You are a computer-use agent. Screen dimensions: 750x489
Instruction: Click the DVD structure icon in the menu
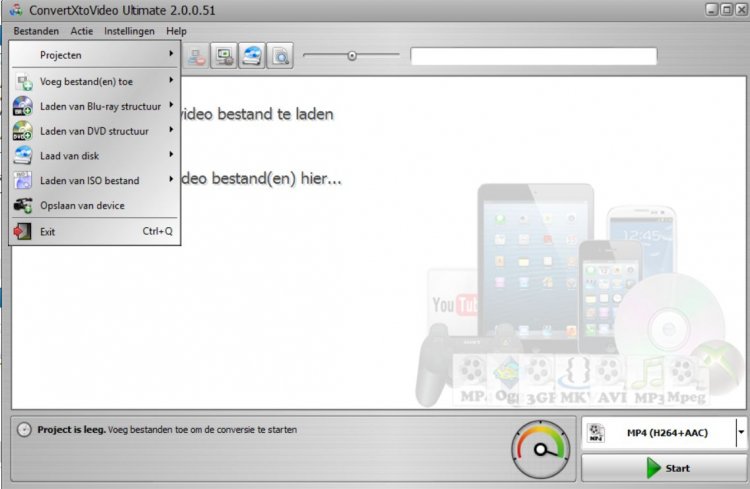point(22,131)
